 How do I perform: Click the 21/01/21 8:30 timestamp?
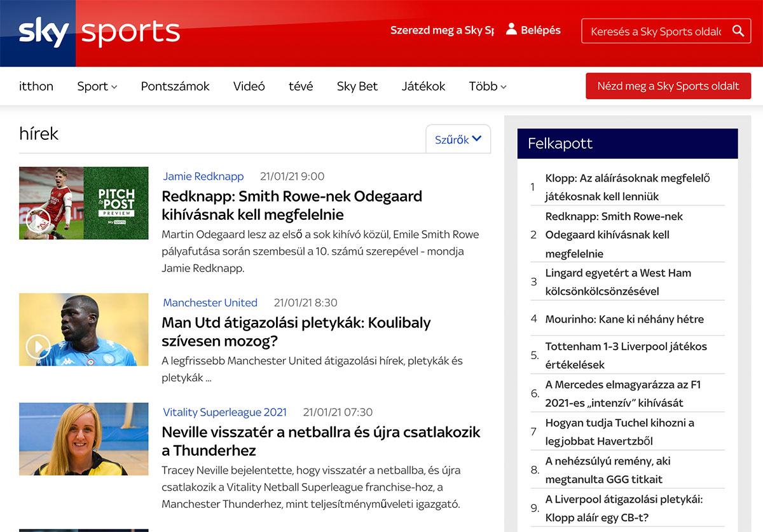coord(306,303)
